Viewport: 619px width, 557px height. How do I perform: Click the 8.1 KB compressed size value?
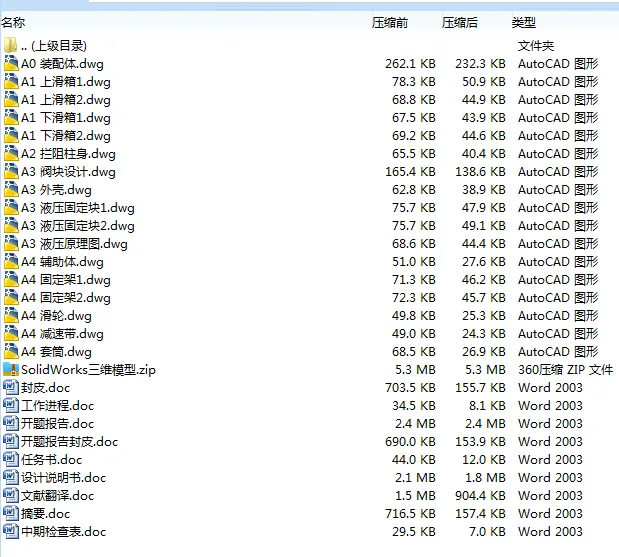(487, 405)
